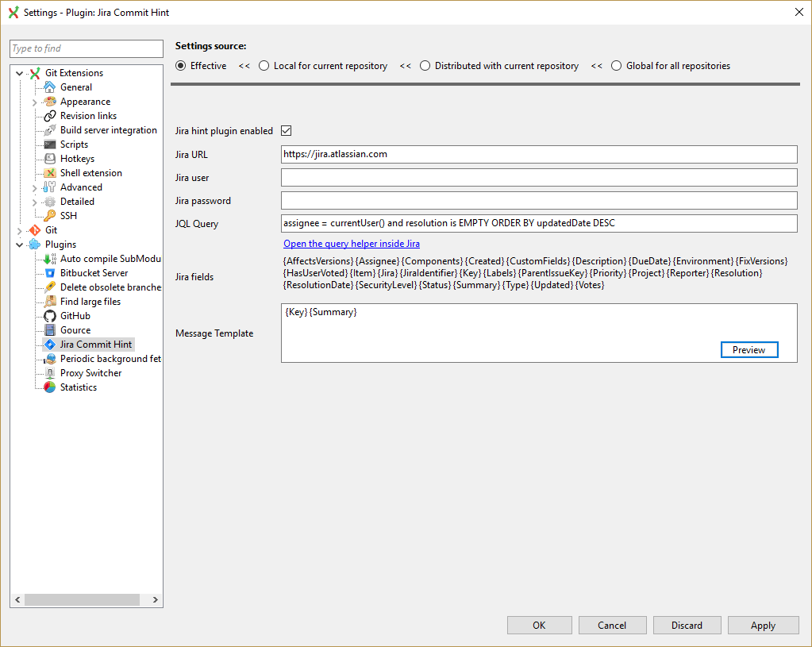Click the Cancel button
Image resolution: width=812 pixels, height=647 pixels.
pos(612,626)
